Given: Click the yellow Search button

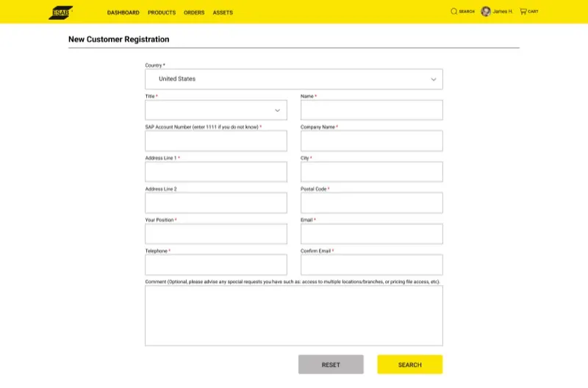Looking at the screenshot, I should coord(410,364).
